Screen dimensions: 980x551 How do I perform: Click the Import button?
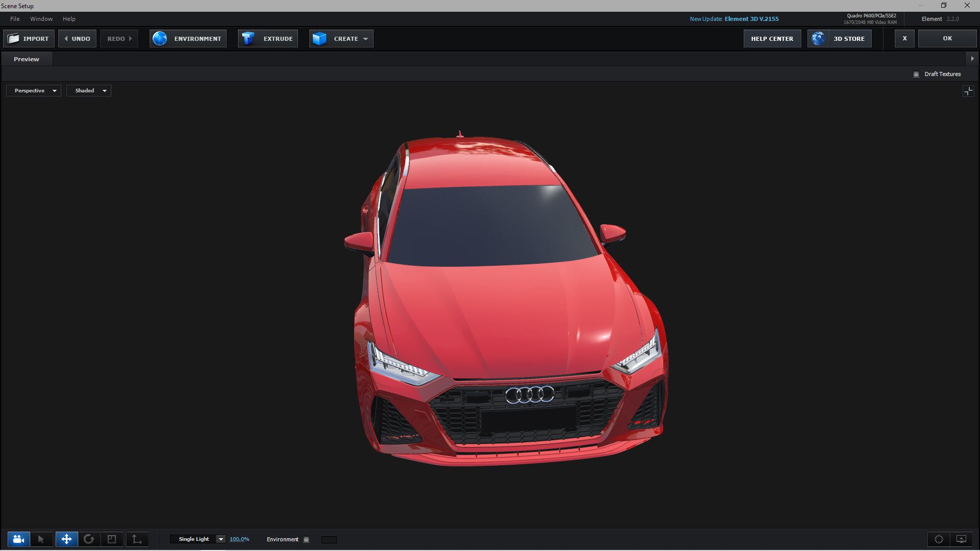point(29,39)
